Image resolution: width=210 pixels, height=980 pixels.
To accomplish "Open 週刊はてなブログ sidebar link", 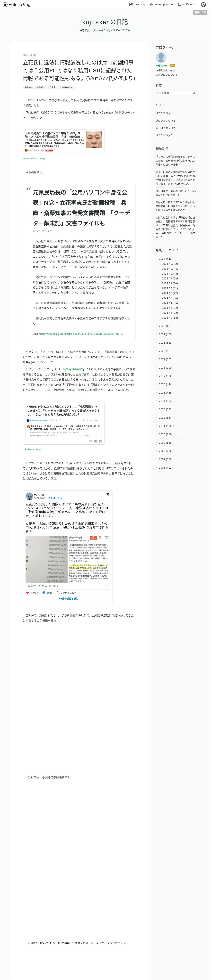I will 165,128.
